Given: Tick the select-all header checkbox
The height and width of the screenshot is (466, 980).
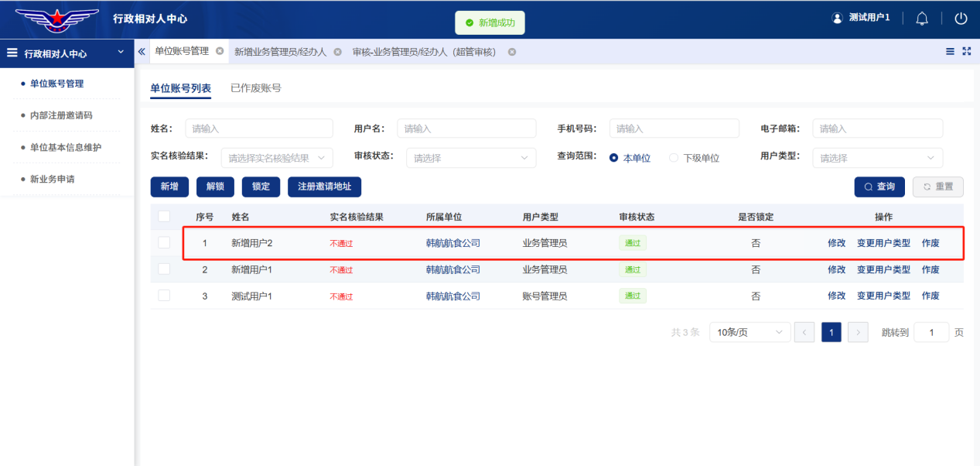Looking at the screenshot, I should click(x=164, y=216).
